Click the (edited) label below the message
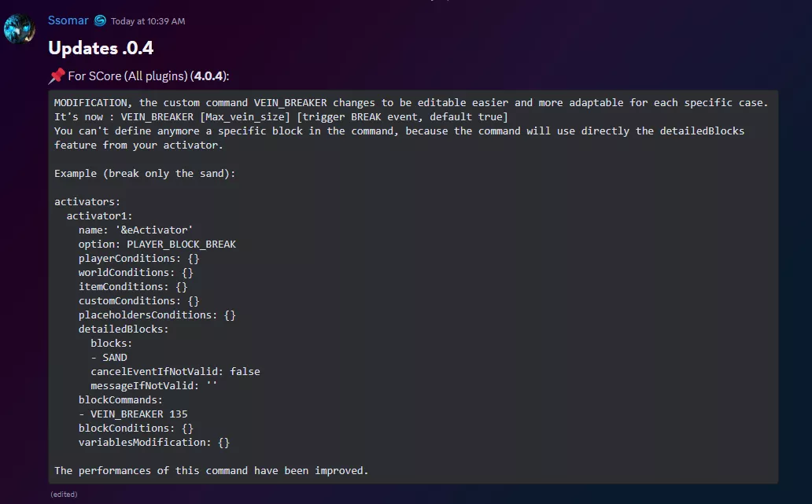This screenshot has height=504, width=812. pyautogui.click(x=64, y=494)
